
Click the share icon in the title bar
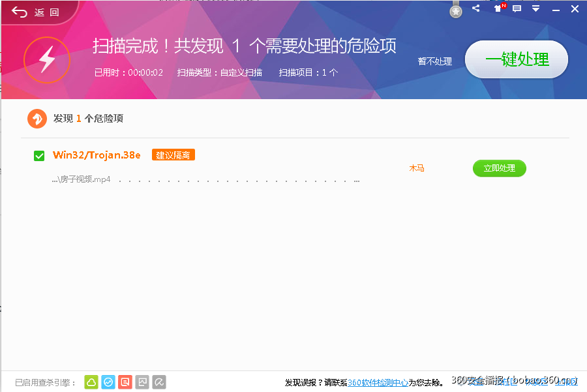475,8
